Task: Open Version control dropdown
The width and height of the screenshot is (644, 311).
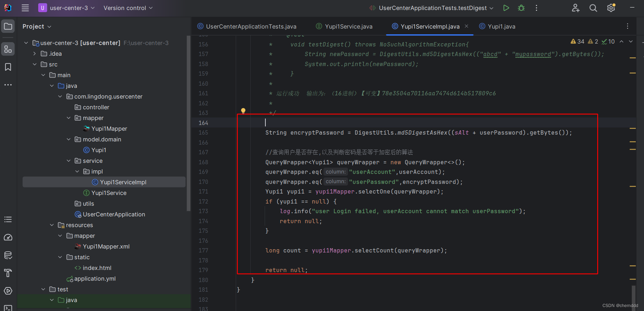Action: pyautogui.click(x=128, y=8)
